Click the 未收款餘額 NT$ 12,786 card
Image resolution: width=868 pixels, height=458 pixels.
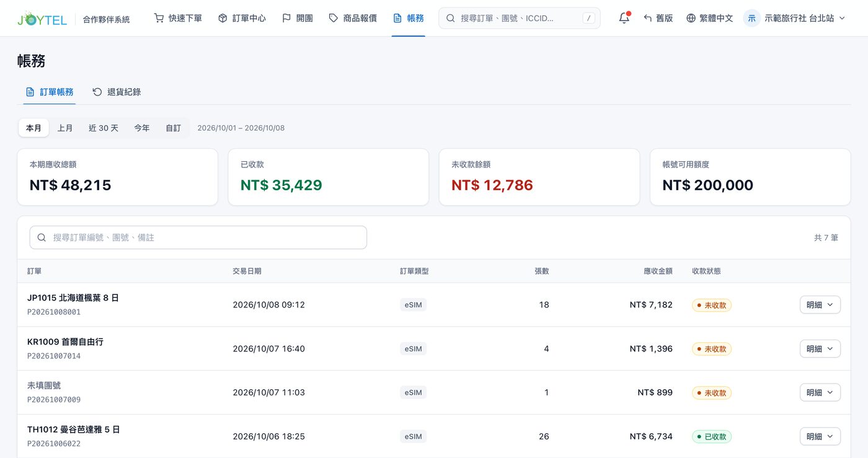point(539,177)
